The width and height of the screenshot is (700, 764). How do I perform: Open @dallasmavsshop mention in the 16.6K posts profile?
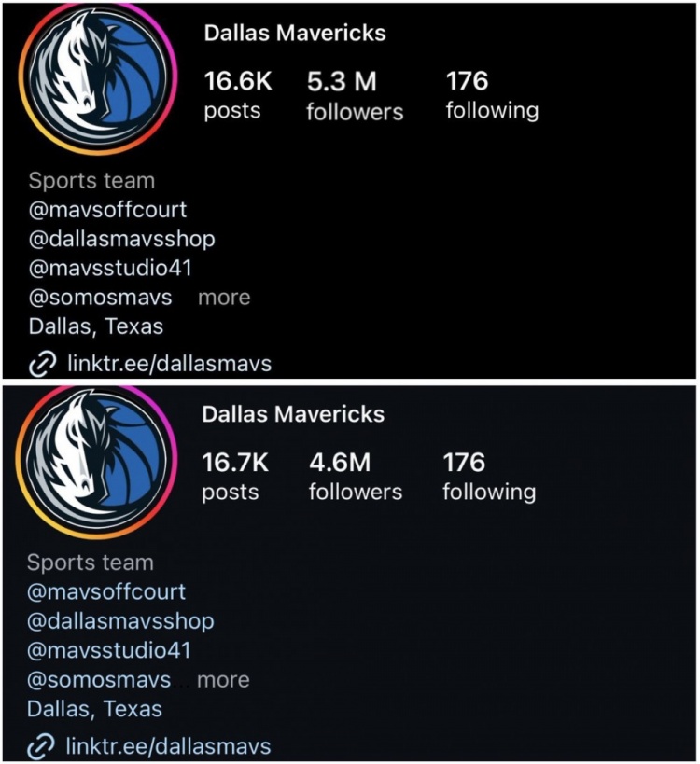point(122,239)
